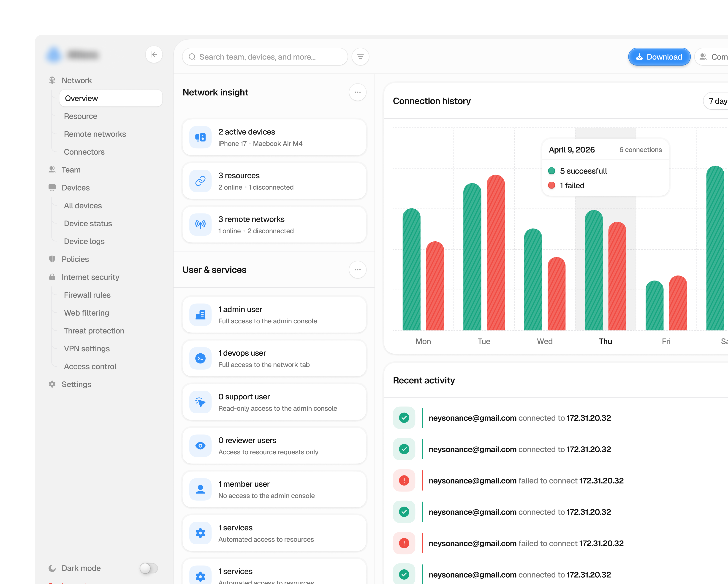The image size is (728, 584).
Task: Toggle the Dark mode switch
Action: [x=149, y=568]
